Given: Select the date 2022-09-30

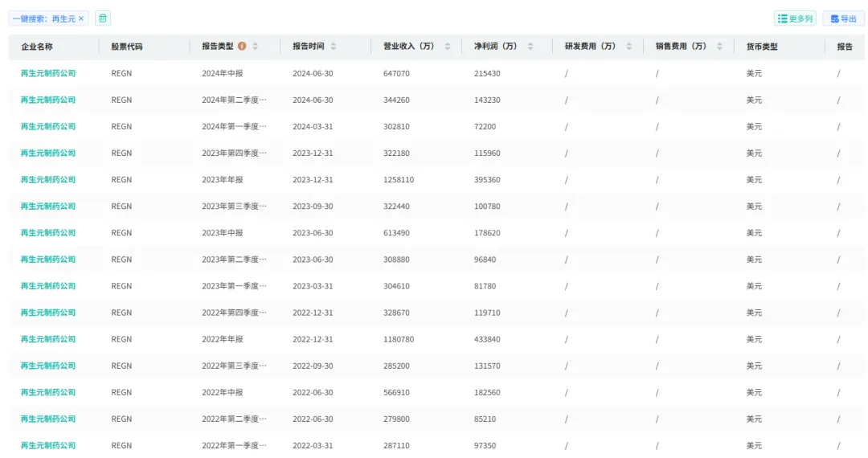Looking at the screenshot, I should coord(313,366).
